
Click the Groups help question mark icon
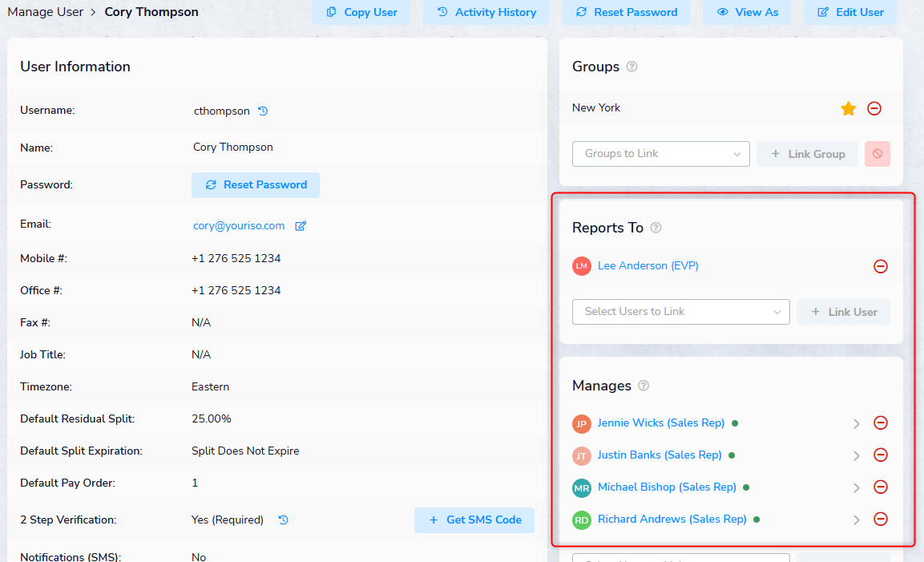631,67
